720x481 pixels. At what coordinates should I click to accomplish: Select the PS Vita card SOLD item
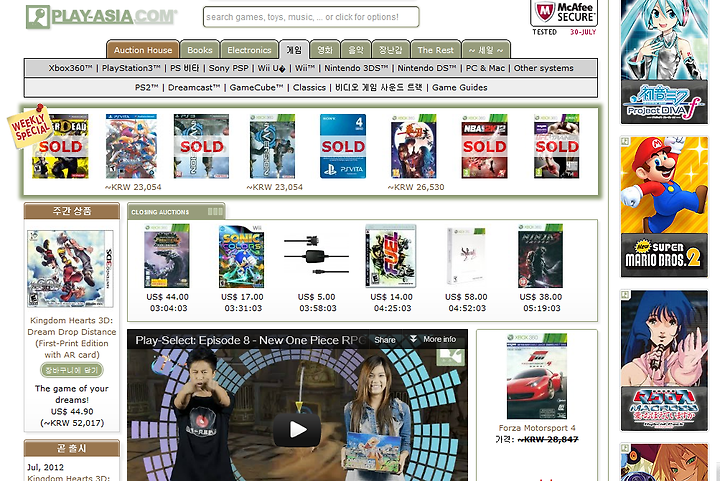pyautogui.click(x=343, y=146)
